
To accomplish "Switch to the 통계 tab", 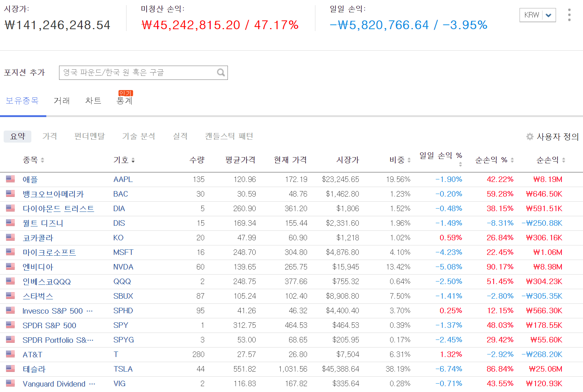I will (x=124, y=101).
